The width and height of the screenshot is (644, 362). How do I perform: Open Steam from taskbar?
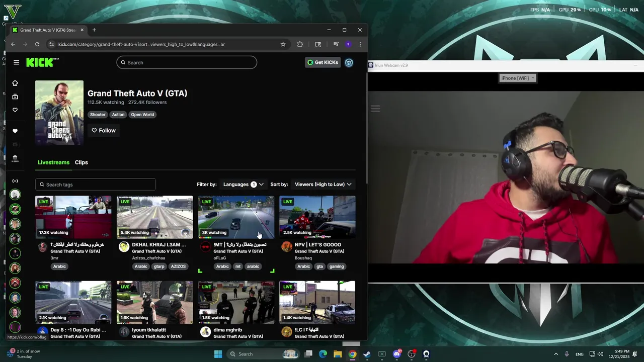pyautogui.click(x=367, y=354)
